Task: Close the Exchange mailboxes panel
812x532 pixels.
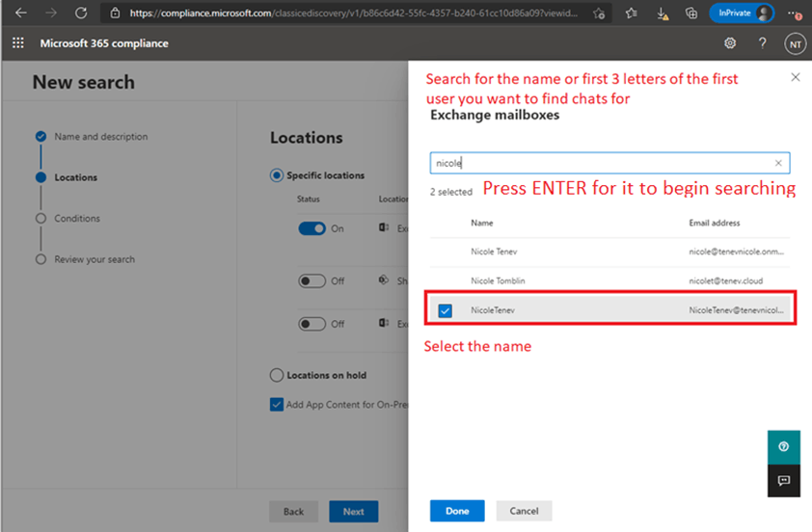Action: [796, 77]
